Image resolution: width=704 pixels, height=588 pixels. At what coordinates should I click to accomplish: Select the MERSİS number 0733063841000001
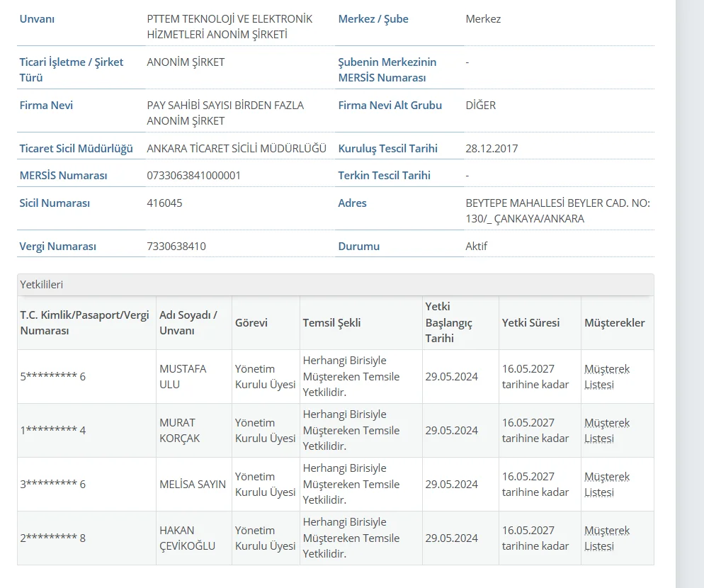193,175
